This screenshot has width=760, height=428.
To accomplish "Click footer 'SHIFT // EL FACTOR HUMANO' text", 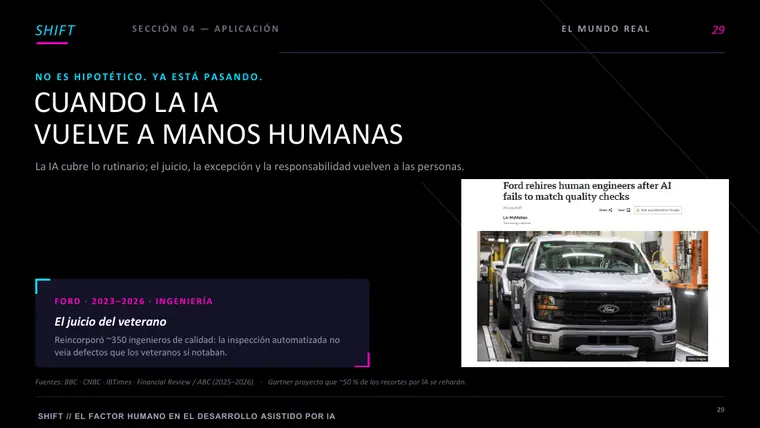I will [187, 416].
